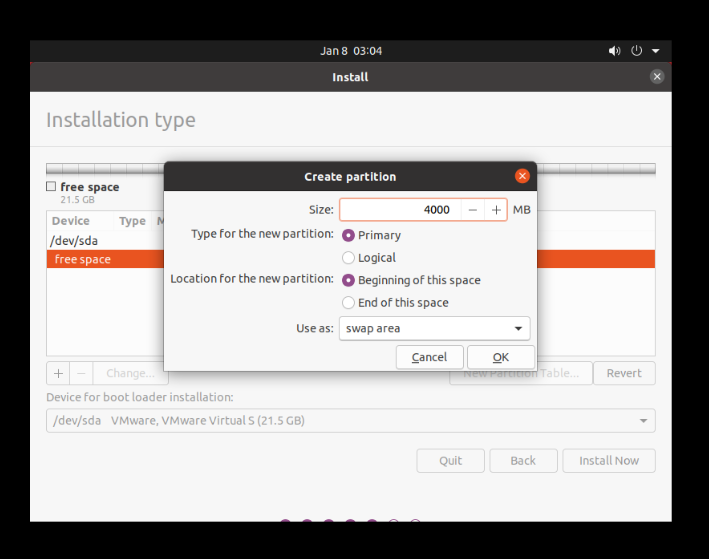Click the Device column header
This screenshot has height=559, width=709.
pyautogui.click(x=71, y=221)
